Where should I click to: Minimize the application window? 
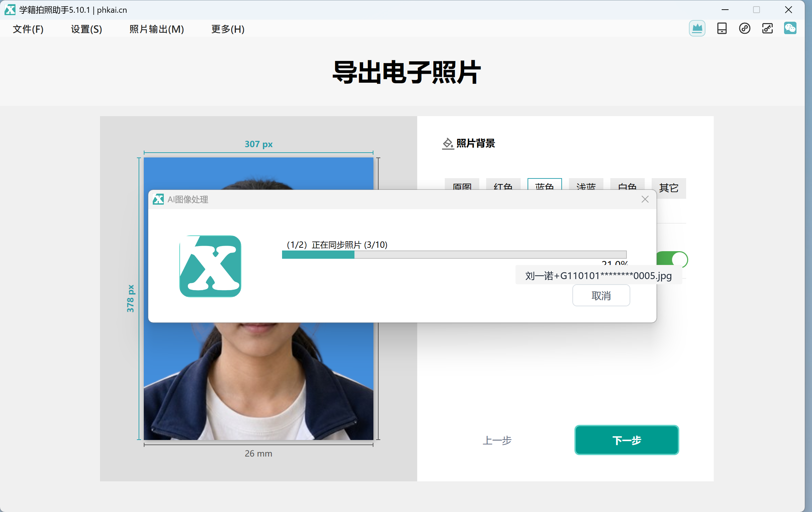[x=725, y=10]
